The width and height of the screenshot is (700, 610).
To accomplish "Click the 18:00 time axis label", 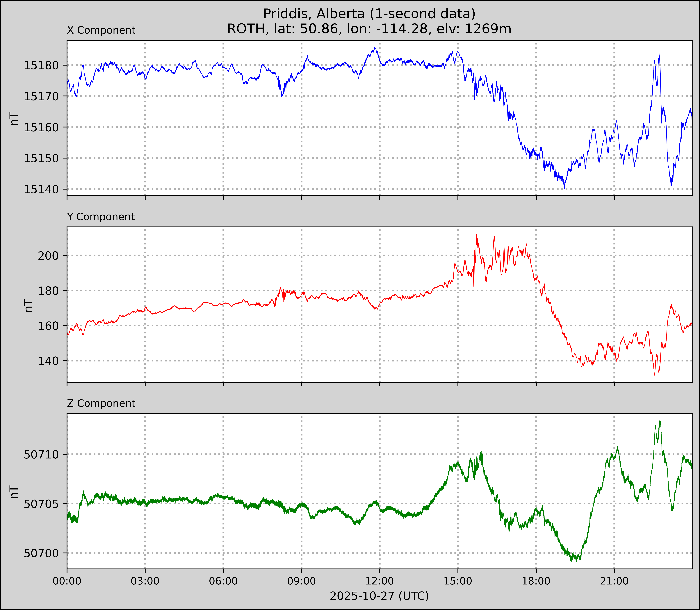I will tap(536, 581).
